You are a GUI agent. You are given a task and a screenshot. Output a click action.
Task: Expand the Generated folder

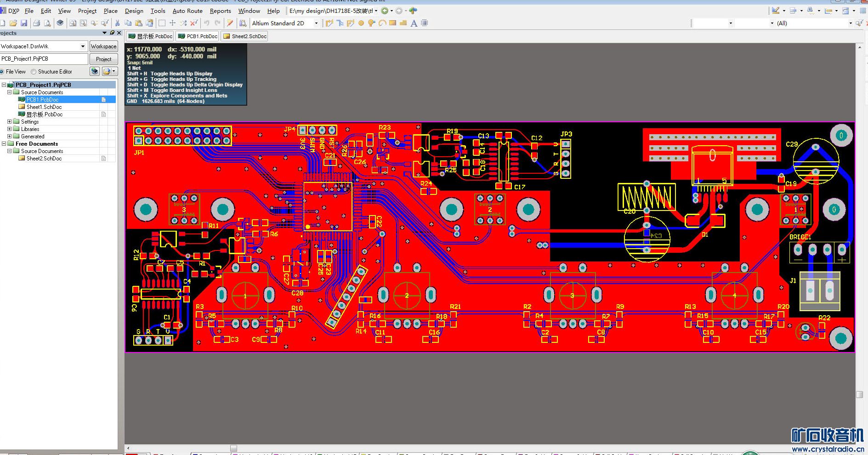9,136
